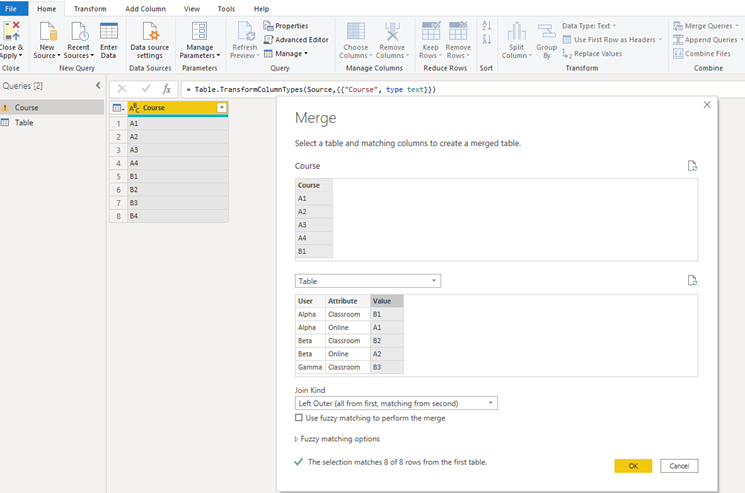Close the Merge dialog
Viewport: 745px width, 493px height.
707,104
